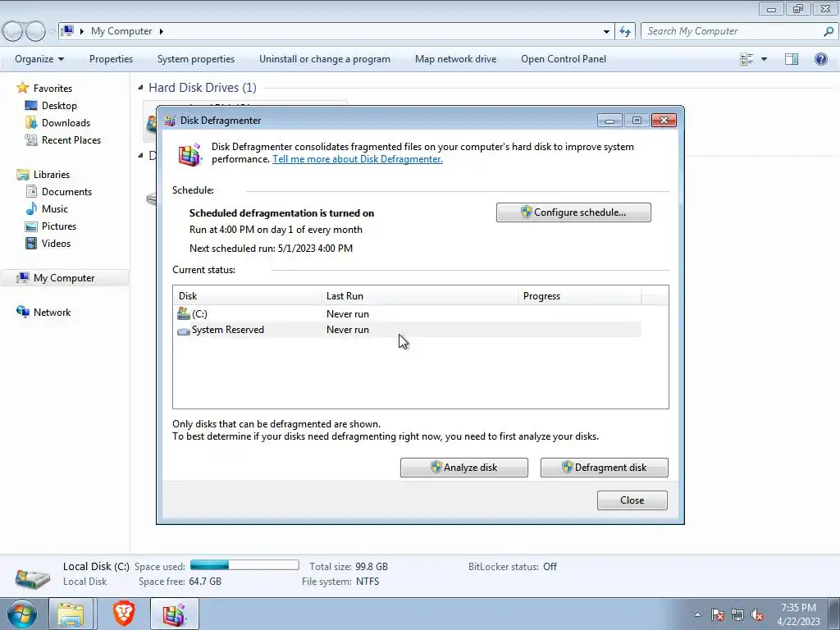The height and width of the screenshot is (630, 840).
Task: Click Never run for System Reserved
Action: point(348,330)
